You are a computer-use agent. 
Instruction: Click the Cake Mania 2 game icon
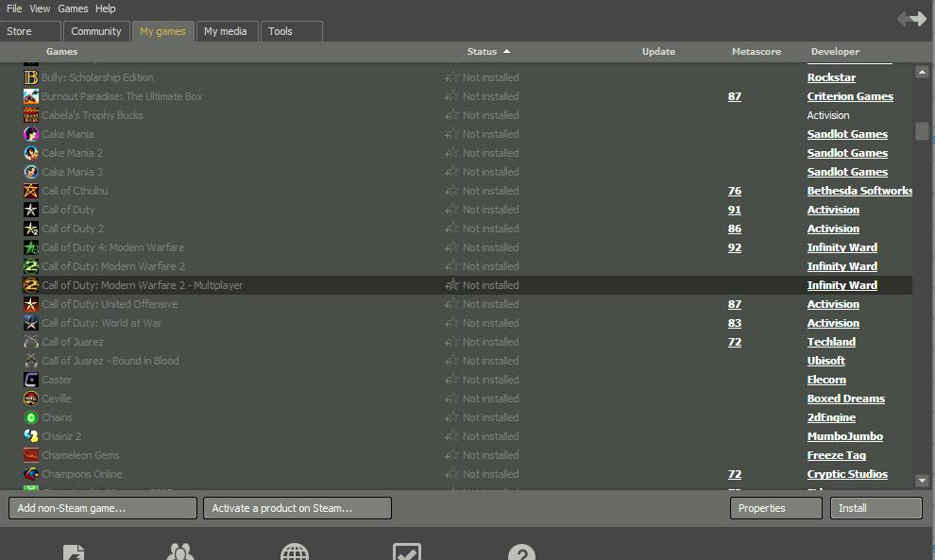pos(31,153)
